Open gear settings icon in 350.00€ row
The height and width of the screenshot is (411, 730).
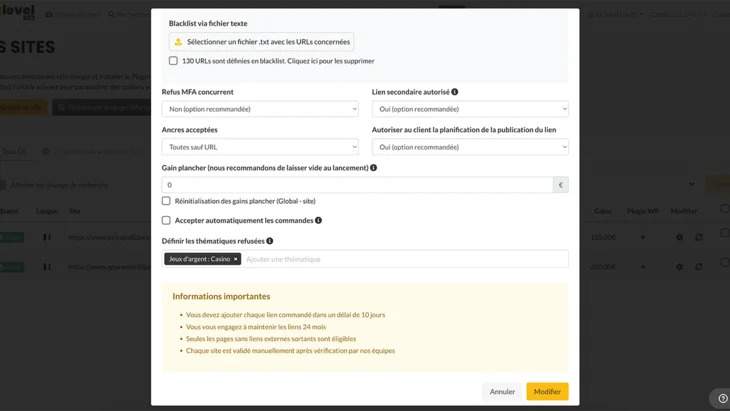point(680,267)
